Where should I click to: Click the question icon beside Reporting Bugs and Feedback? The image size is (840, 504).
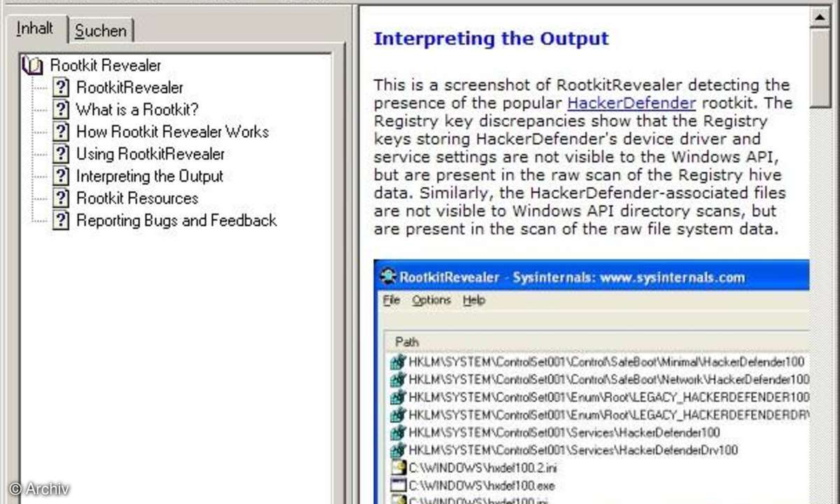(x=62, y=220)
